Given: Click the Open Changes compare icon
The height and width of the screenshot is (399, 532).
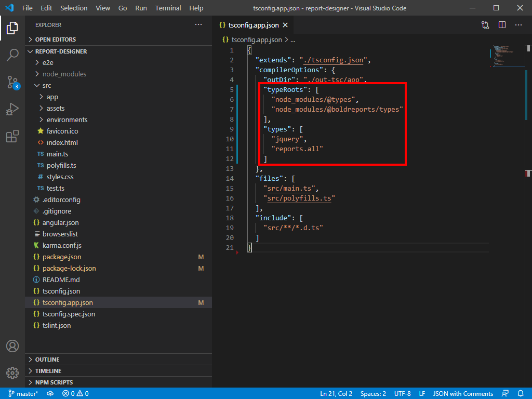Looking at the screenshot, I should click(x=485, y=25).
